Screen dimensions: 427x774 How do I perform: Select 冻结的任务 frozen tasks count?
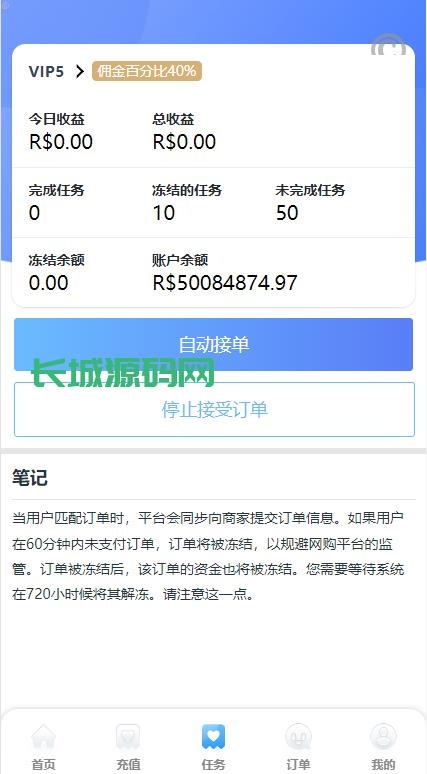[164, 213]
